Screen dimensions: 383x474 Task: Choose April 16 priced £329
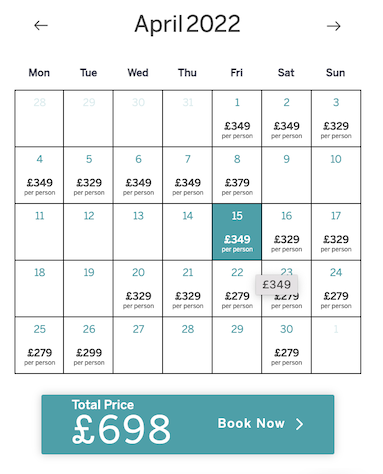(x=286, y=232)
